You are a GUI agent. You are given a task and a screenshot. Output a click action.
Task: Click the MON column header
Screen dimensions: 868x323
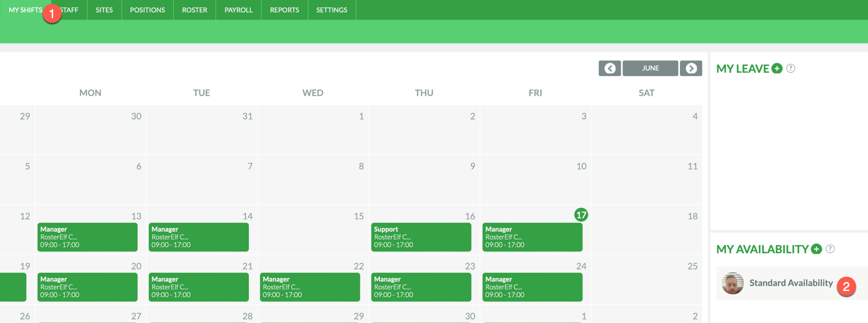click(90, 93)
